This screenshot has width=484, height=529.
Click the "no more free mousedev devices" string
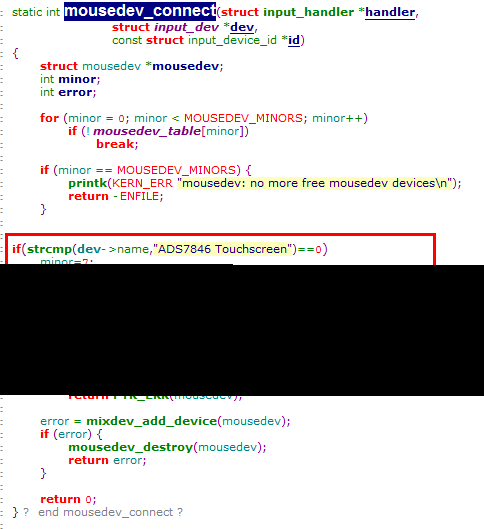(315, 183)
